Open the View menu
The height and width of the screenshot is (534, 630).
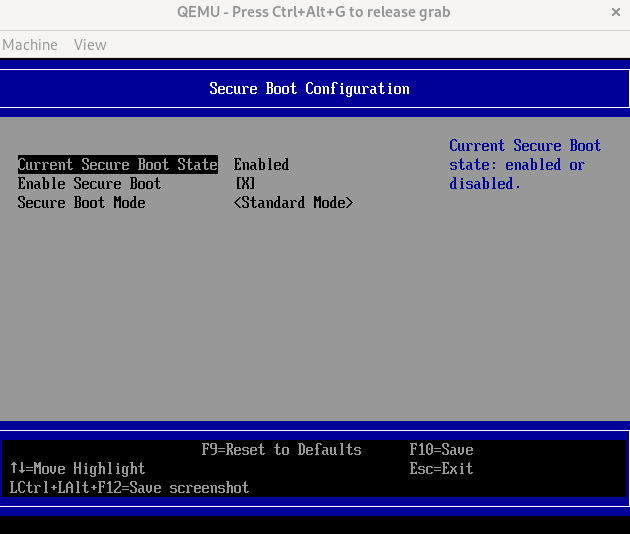(90, 45)
